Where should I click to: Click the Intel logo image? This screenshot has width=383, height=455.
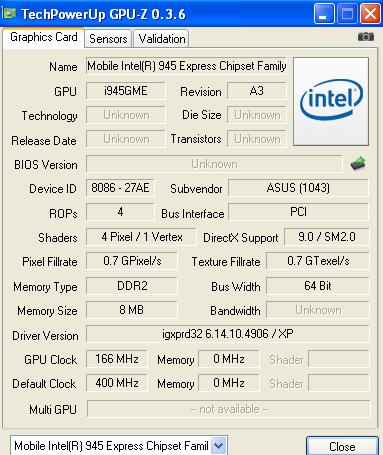coord(331,101)
